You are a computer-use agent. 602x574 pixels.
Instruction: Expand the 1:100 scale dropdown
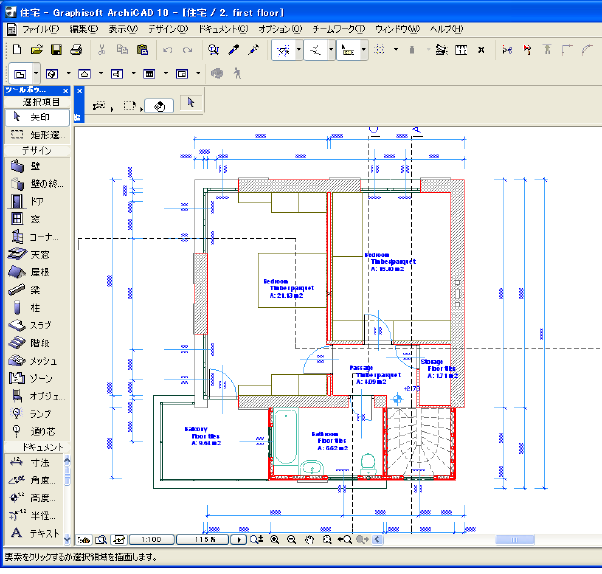(153, 539)
